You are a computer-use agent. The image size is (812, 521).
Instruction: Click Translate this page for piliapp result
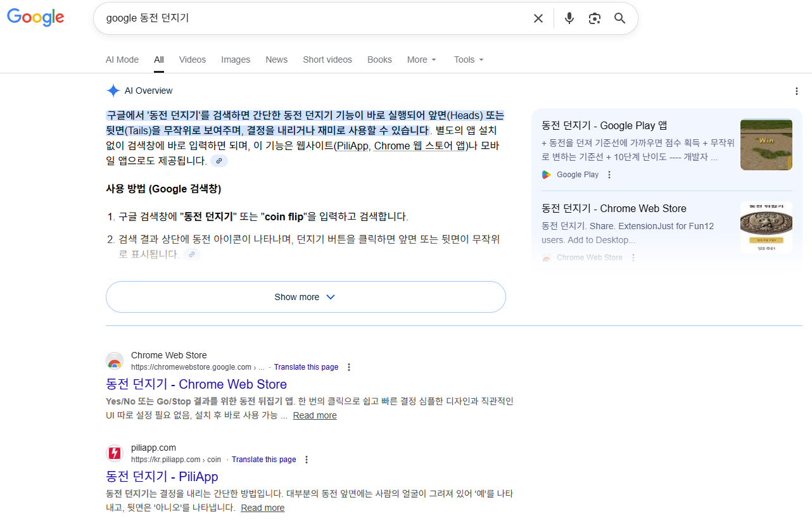pyautogui.click(x=263, y=460)
